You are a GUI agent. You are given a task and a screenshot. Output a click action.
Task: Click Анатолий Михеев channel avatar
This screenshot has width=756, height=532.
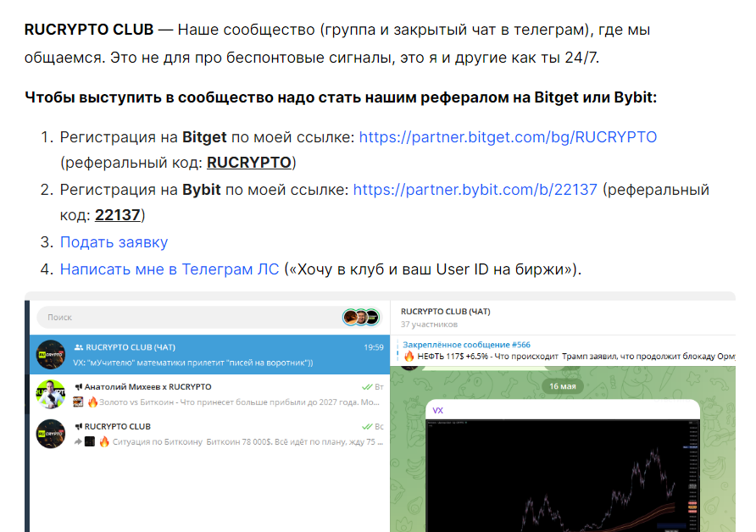(x=51, y=394)
